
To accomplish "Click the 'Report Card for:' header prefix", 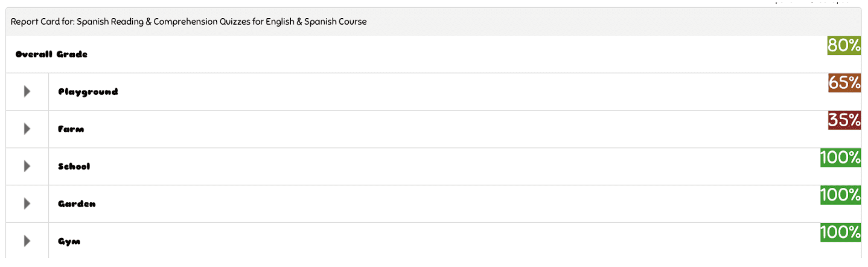I will (x=42, y=22).
